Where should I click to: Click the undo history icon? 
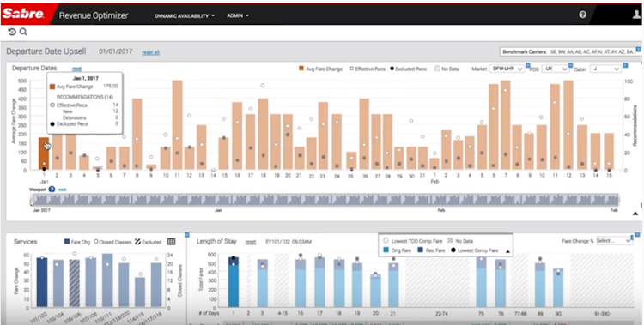click(x=12, y=32)
